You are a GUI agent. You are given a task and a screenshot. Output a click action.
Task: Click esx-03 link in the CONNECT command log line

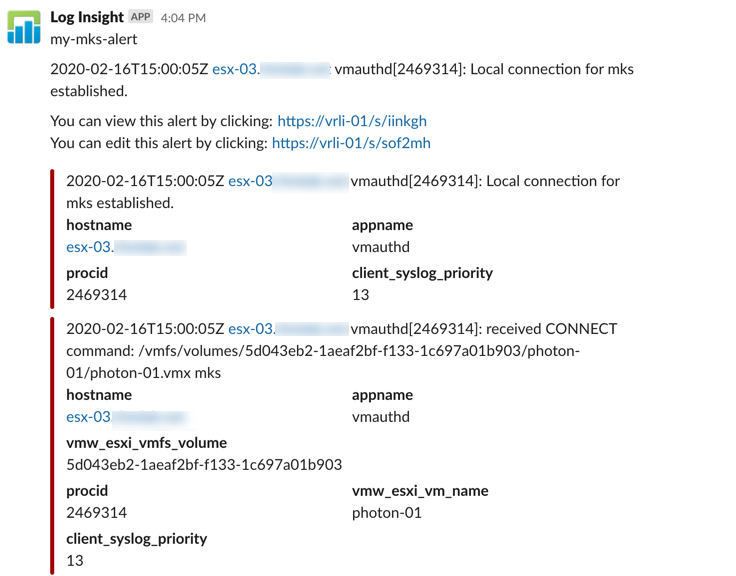288,329
